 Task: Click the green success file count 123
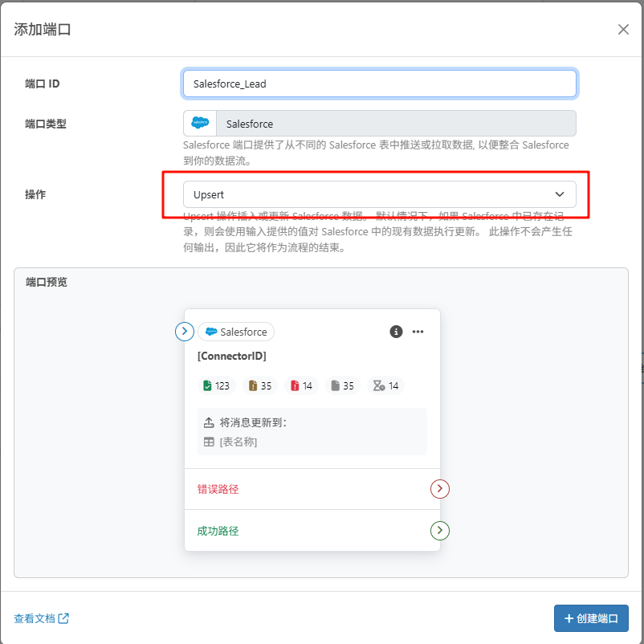coord(215,385)
